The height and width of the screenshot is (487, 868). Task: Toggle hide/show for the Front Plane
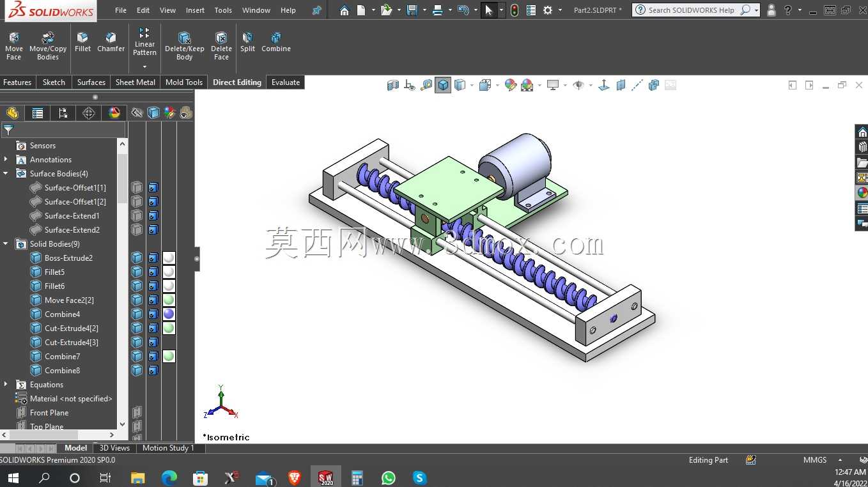pos(137,412)
